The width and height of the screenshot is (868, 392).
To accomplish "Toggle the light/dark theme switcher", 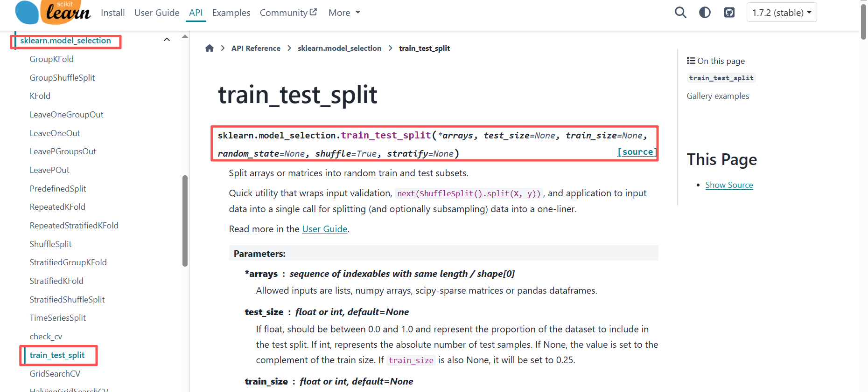I will click(705, 13).
